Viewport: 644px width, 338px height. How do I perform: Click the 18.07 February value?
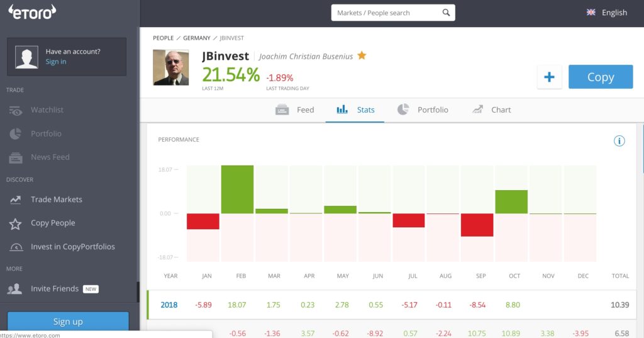coord(237,305)
